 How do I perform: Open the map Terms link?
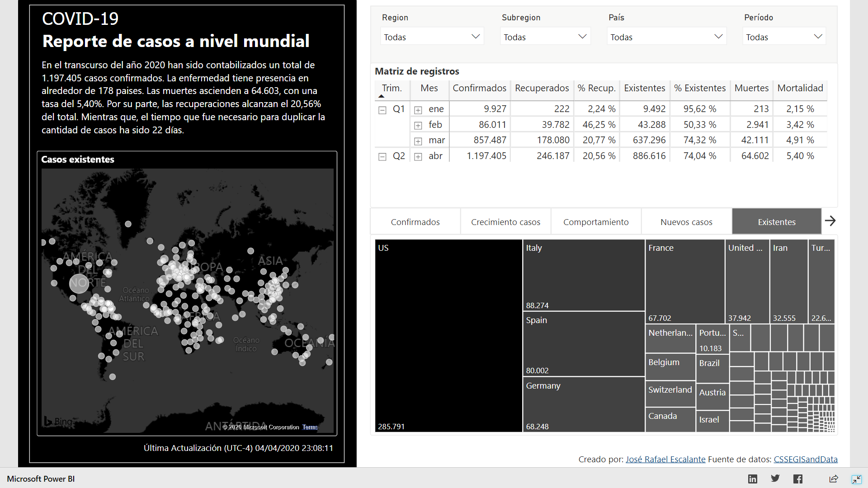pos(310,427)
